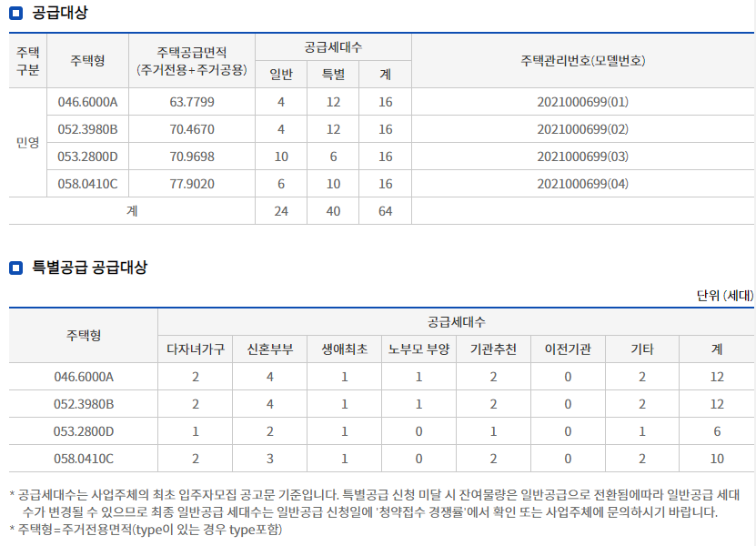The image size is (756, 546).
Task: Click supply area value 70.4670
Action: click(192, 130)
